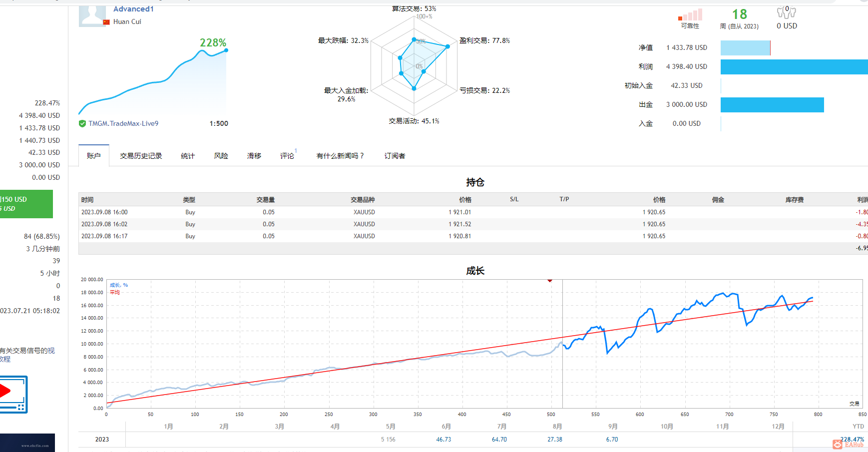Click the 5月 monthly return 5 156

388,440
